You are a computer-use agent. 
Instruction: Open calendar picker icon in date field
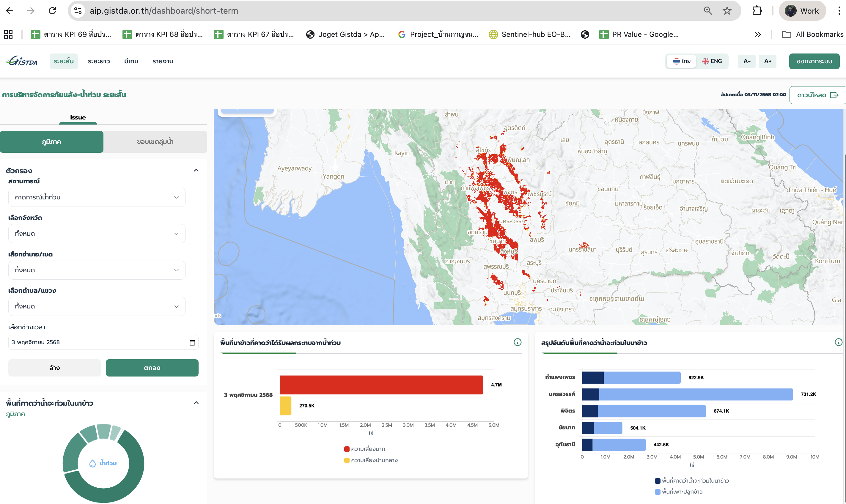(192, 342)
